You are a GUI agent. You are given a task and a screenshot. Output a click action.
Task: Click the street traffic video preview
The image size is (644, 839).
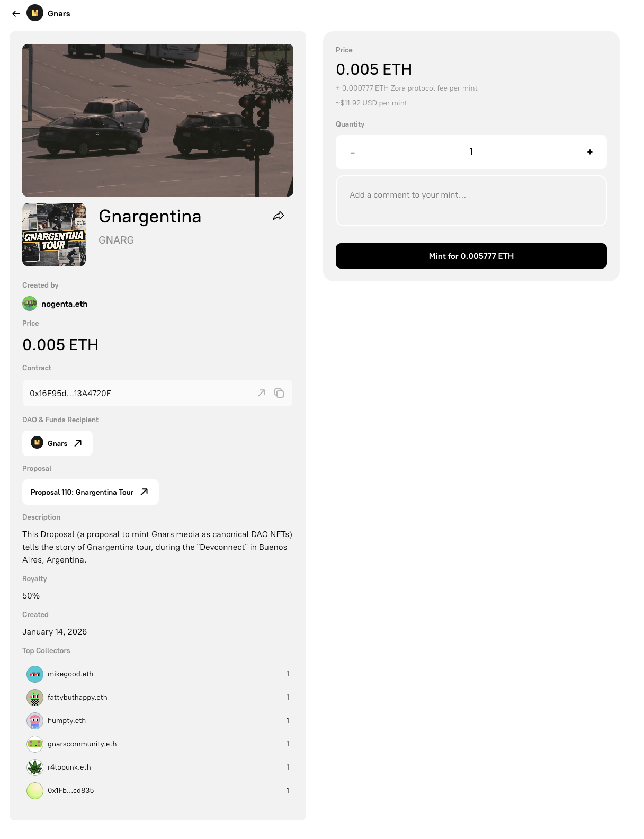coord(158,120)
